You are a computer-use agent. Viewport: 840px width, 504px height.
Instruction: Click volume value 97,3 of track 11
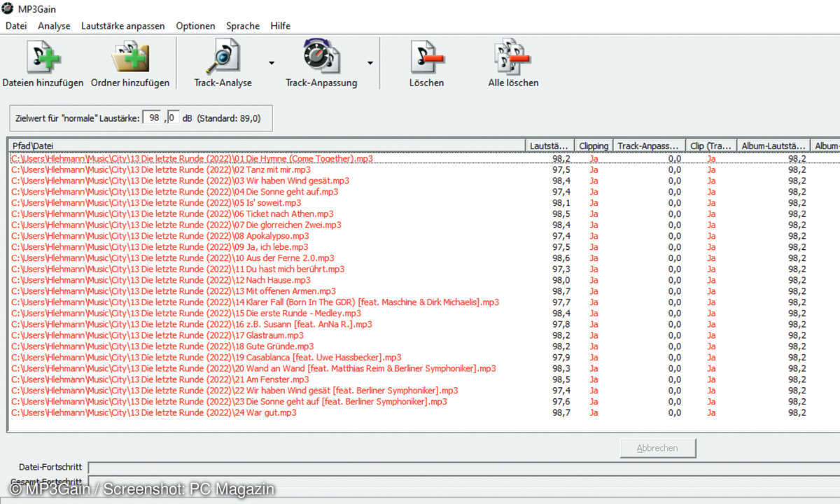[561, 269]
